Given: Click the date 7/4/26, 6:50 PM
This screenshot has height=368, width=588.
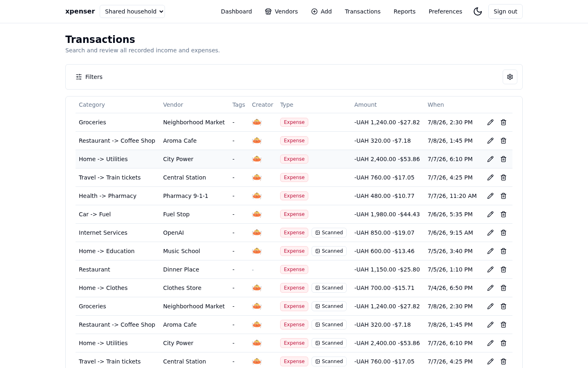Looking at the screenshot, I should point(450,288).
